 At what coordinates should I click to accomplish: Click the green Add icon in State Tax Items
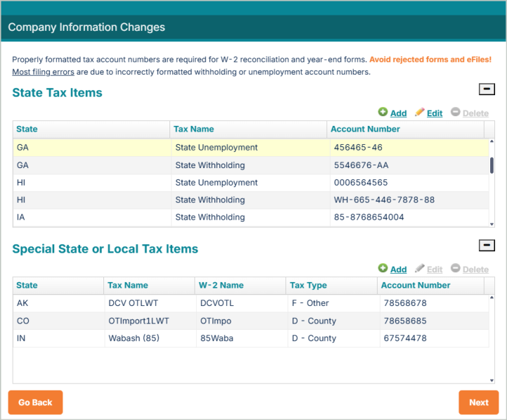383,113
